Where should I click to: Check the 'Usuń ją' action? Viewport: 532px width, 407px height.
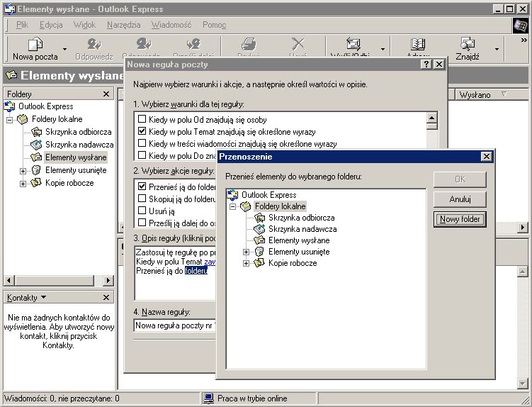point(142,211)
